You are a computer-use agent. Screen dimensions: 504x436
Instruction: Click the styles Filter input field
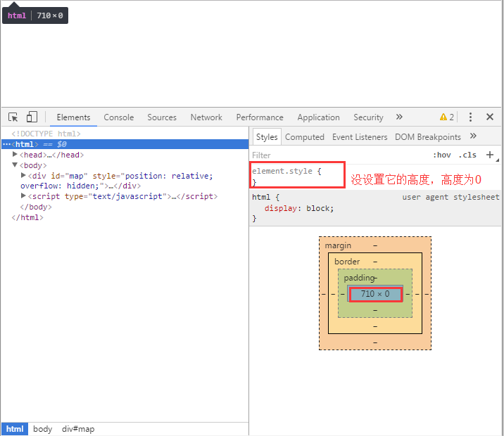339,155
